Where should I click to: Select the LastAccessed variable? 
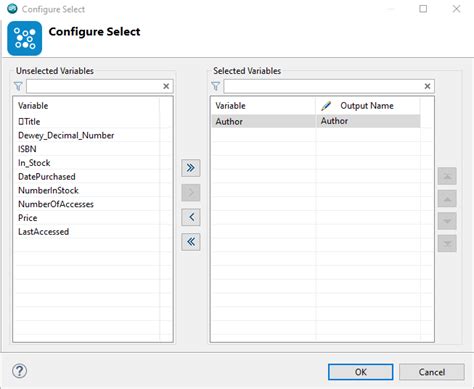click(87, 232)
